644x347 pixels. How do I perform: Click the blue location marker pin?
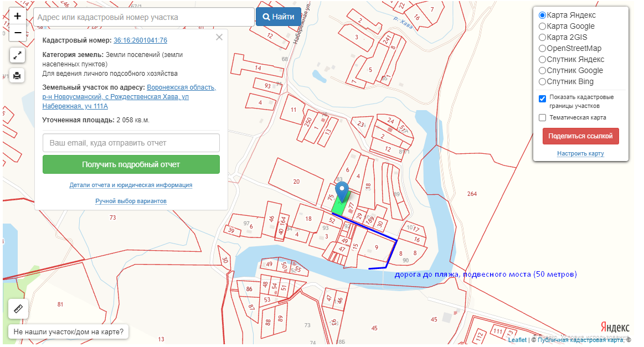342,192
